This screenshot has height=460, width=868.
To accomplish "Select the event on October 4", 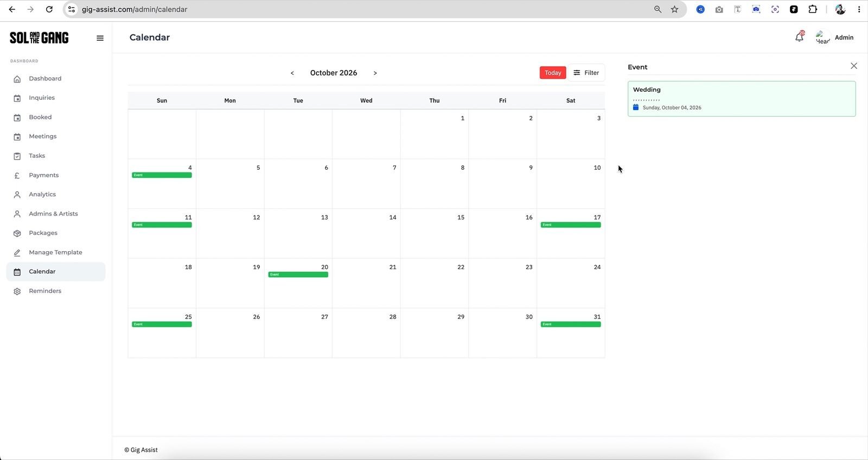I will (162, 175).
